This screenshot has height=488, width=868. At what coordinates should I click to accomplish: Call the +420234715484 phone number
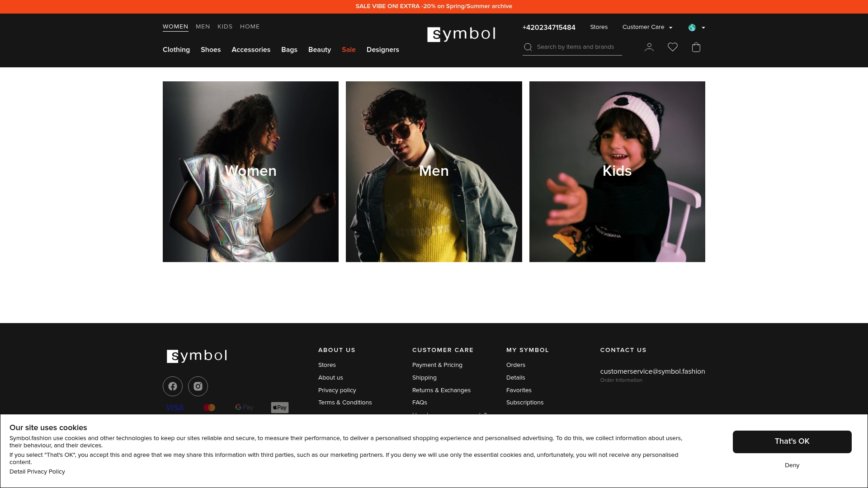(x=549, y=28)
